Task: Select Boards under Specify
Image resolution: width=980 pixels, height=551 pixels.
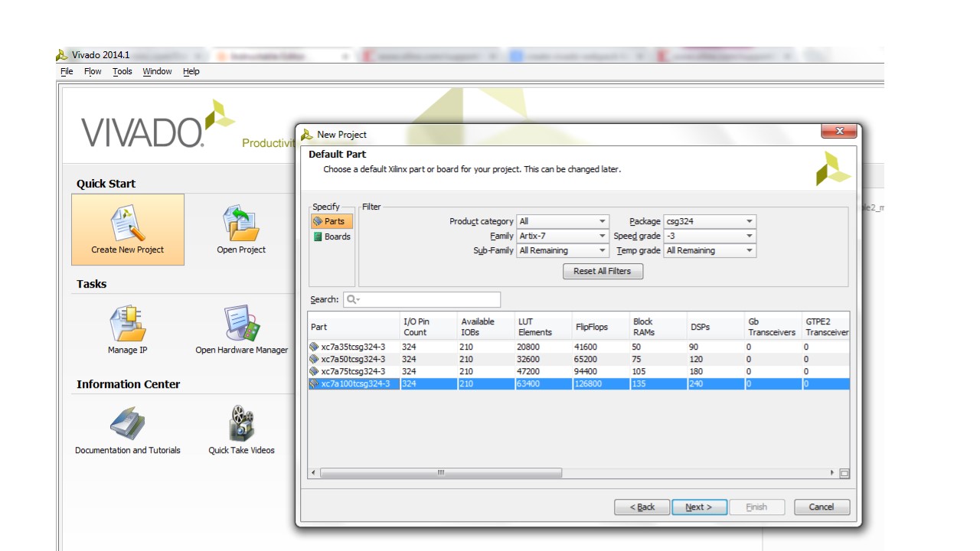Action: tap(332, 236)
